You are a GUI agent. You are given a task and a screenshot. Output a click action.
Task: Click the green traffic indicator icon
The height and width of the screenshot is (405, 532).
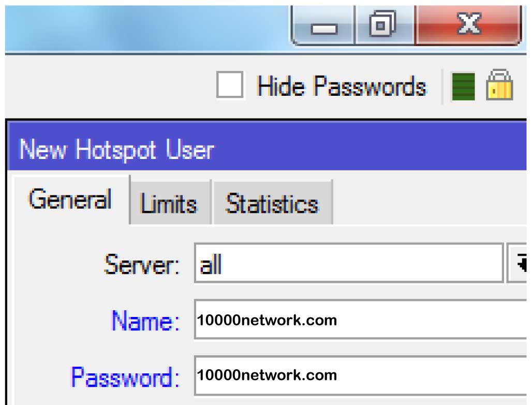coord(464,86)
